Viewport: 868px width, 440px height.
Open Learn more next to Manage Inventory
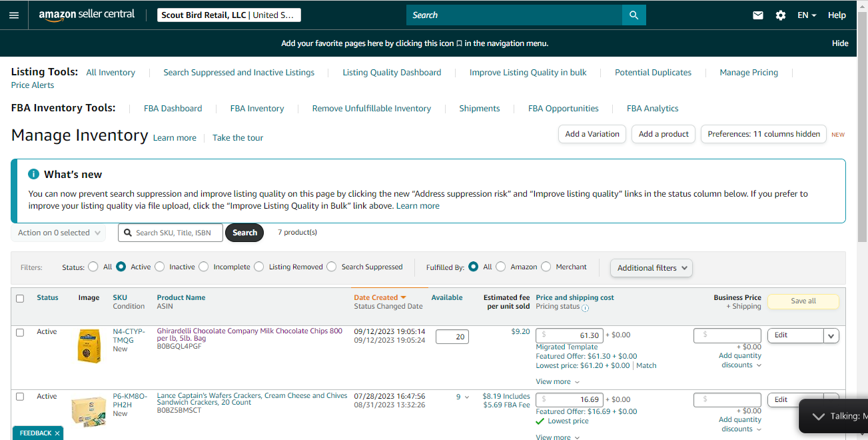[x=175, y=138]
